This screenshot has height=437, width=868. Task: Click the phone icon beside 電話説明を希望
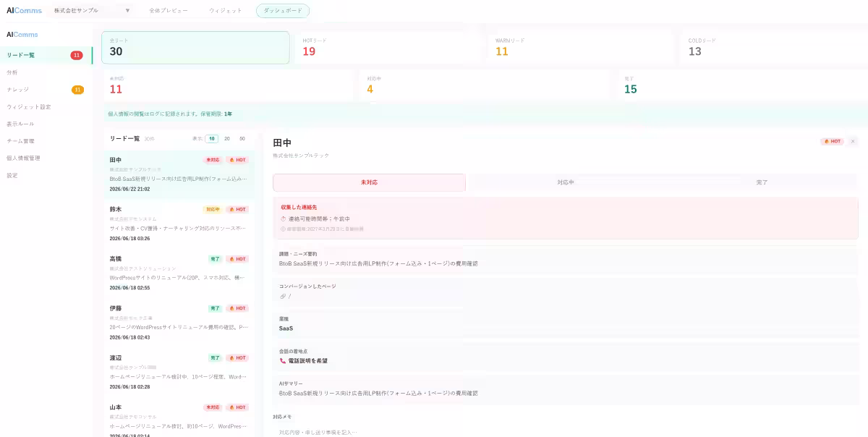click(283, 360)
